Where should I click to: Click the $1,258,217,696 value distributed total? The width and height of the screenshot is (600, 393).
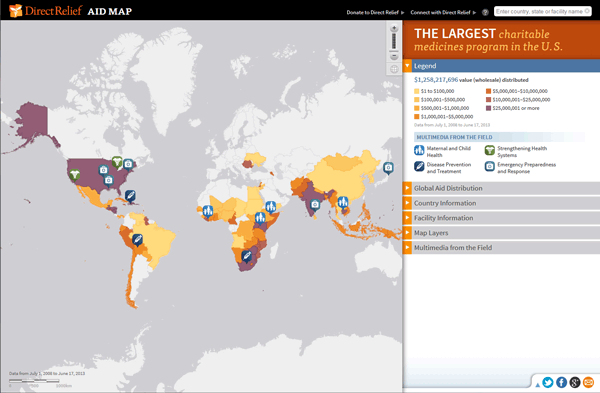(x=471, y=80)
